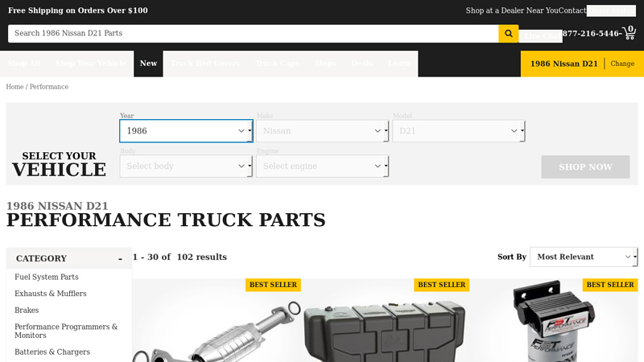Image resolution: width=644 pixels, height=362 pixels.
Task: Open the Truck Bed Covers menu
Action: tap(205, 64)
